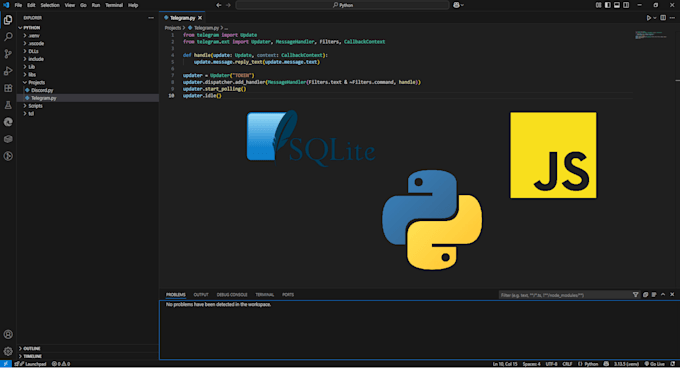
Task: Click Collapse All icon in Problems panel
Action: [645, 295]
